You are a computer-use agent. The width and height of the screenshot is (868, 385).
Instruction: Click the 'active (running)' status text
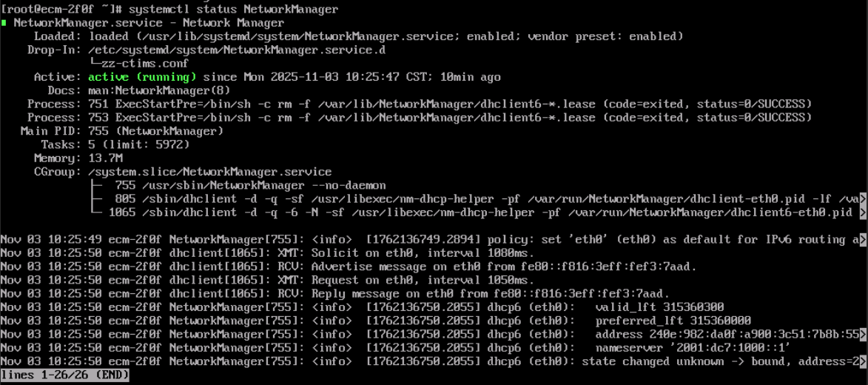(142, 77)
